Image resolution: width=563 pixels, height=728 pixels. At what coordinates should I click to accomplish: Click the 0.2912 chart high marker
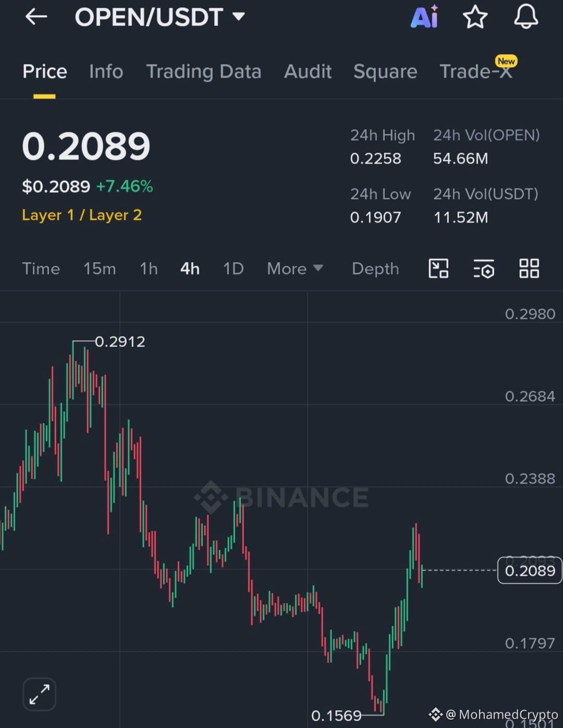click(120, 342)
